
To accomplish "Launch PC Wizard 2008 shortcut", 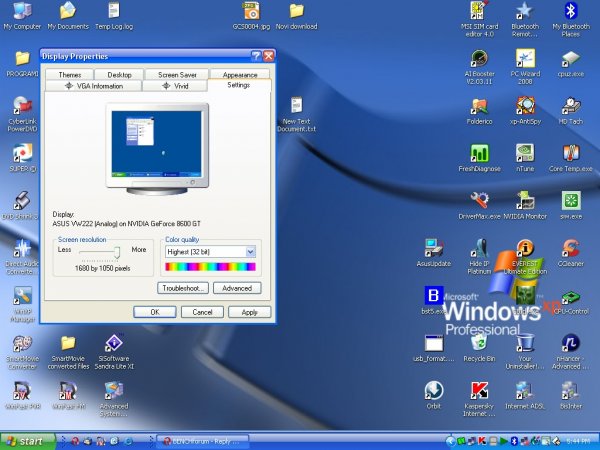I will 525,67.
